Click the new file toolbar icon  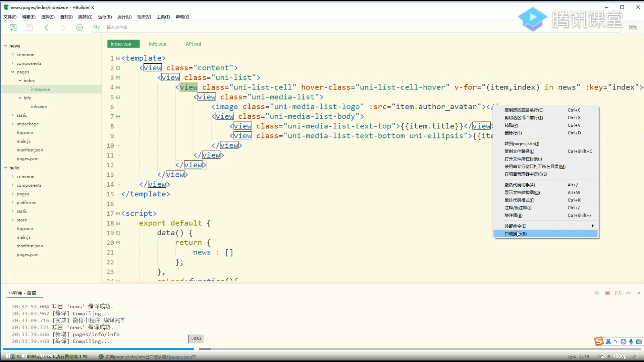[13, 27]
